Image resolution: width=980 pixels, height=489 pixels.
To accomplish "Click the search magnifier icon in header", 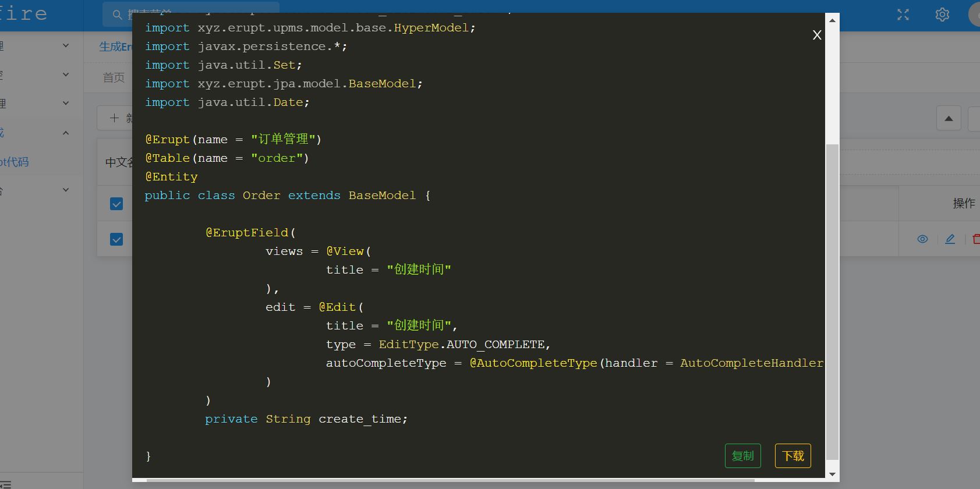I will (117, 15).
